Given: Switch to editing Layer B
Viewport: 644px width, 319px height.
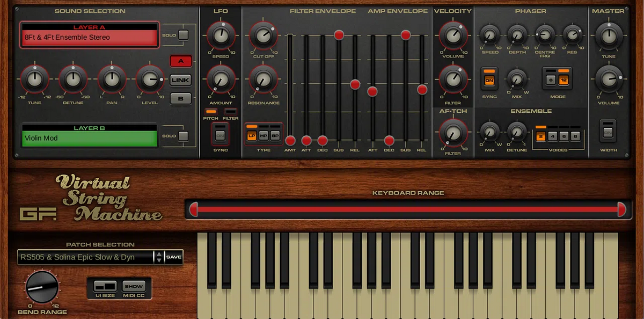Looking at the screenshot, I should (181, 99).
